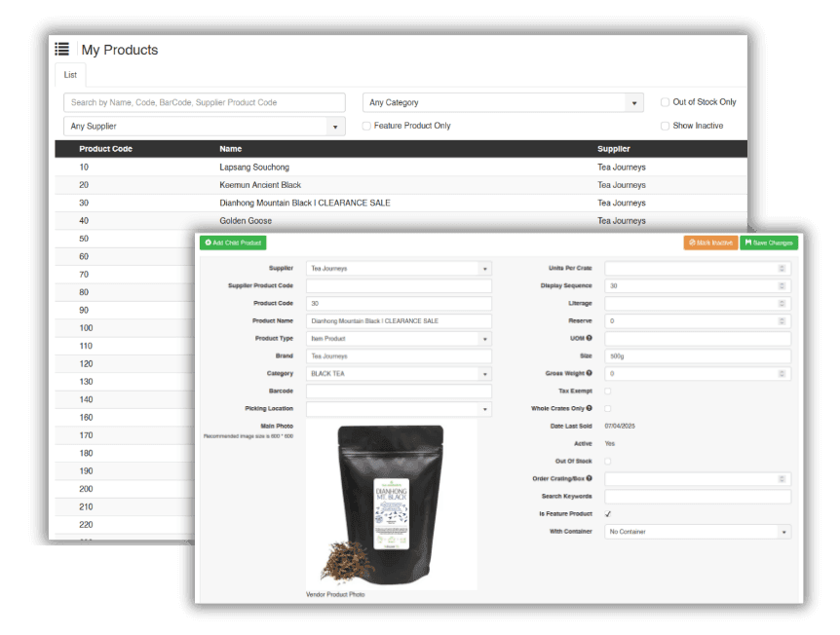Click the product search input field
This screenshot has height=635, width=840.
click(204, 102)
